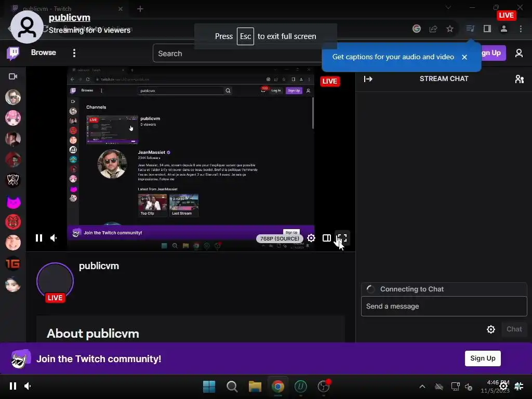Viewport: 532px width, 399px height.
Task: Mute the outer fullscreen video volume
Action: click(x=28, y=386)
